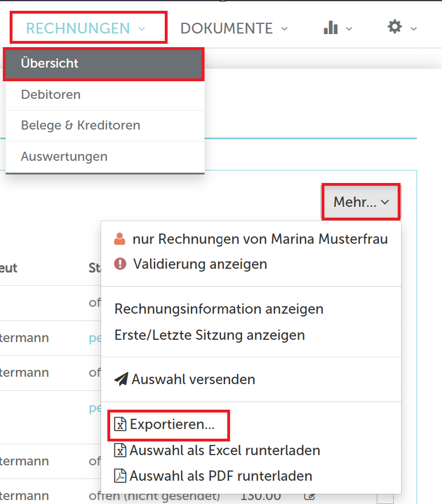Choose Erste/Letzte Sitzung anzeigen
This screenshot has height=504, width=442.
tap(210, 335)
